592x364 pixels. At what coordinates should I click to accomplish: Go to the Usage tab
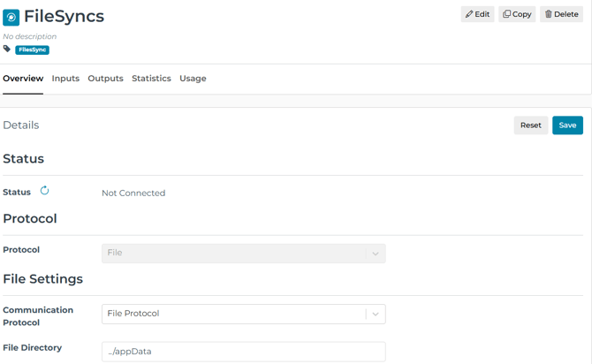(193, 79)
